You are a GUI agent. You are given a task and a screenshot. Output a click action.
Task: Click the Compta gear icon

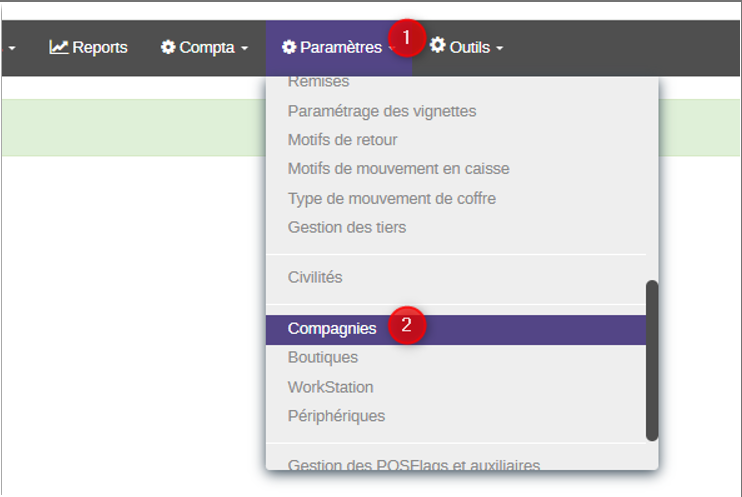[x=168, y=47]
